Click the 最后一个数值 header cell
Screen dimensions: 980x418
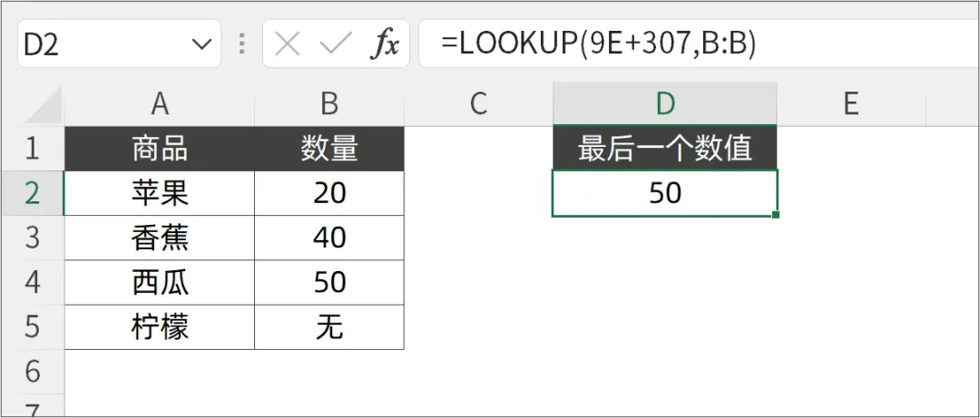pos(665,149)
